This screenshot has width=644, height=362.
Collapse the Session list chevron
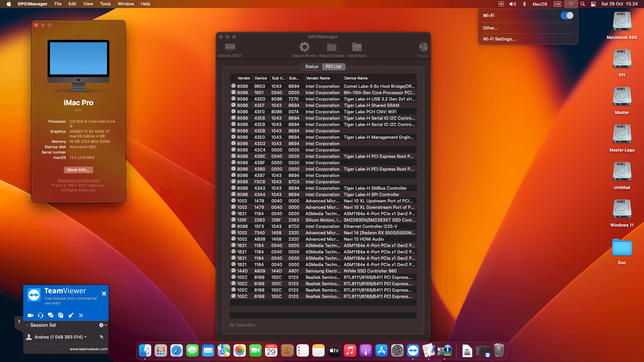tap(27, 325)
